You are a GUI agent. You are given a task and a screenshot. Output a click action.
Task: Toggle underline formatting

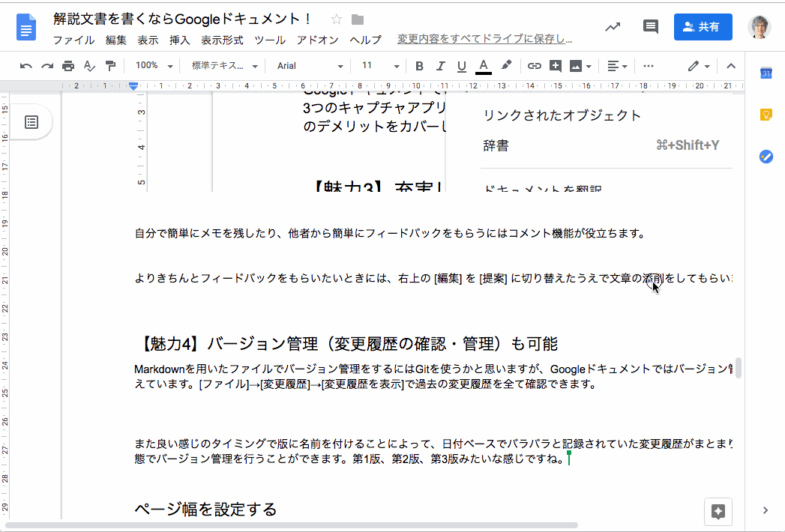coord(462,66)
